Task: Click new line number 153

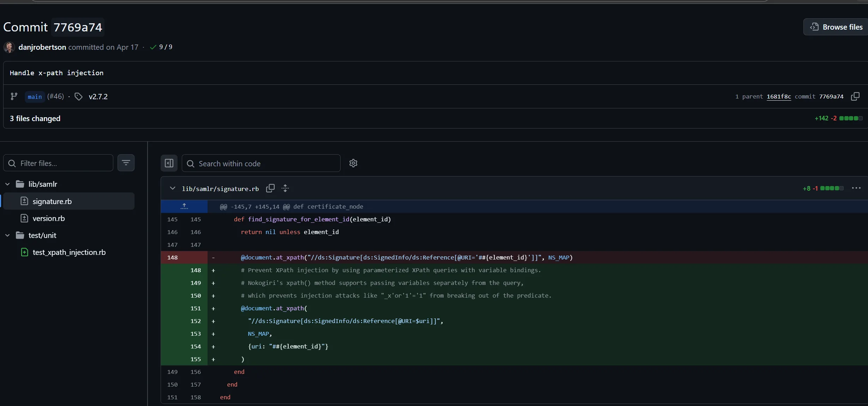Action: click(196, 334)
